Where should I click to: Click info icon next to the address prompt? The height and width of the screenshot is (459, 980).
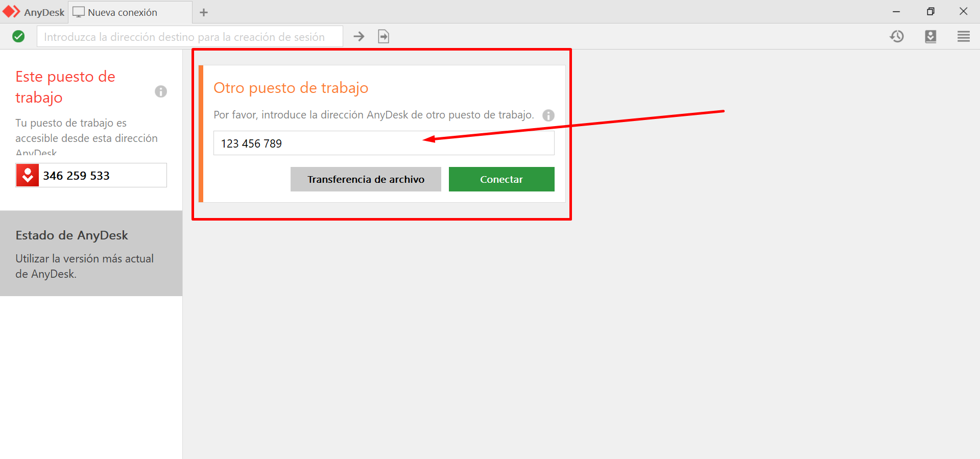tap(548, 115)
